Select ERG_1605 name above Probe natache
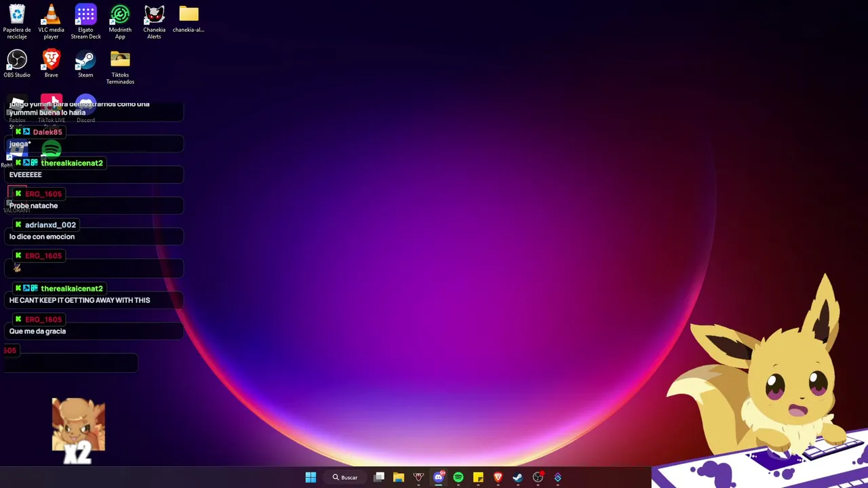The height and width of the screenshot is (488, 868). click(43, 194)
